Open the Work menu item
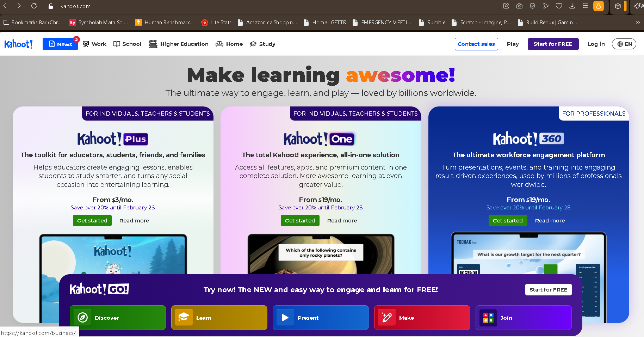Screen dimensions: 644x337 click(x=94, y=44)
